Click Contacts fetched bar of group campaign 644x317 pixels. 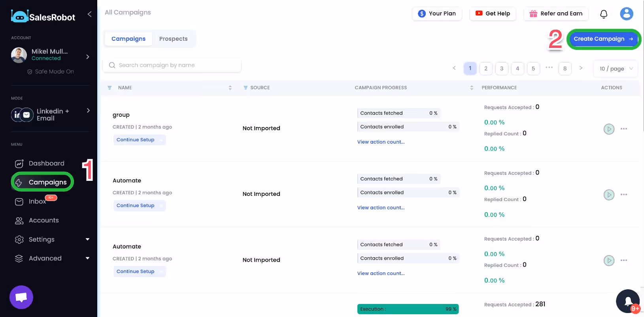[x=398, y=113]
